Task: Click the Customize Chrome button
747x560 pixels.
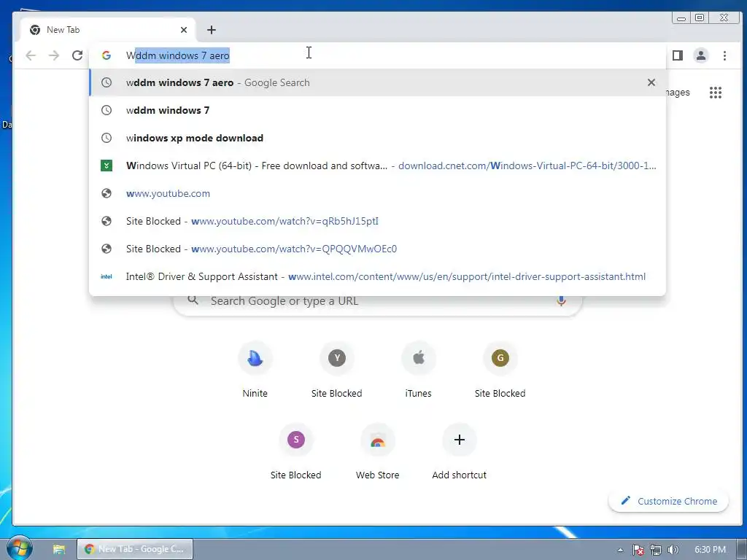Action: [x=669, y=501]
